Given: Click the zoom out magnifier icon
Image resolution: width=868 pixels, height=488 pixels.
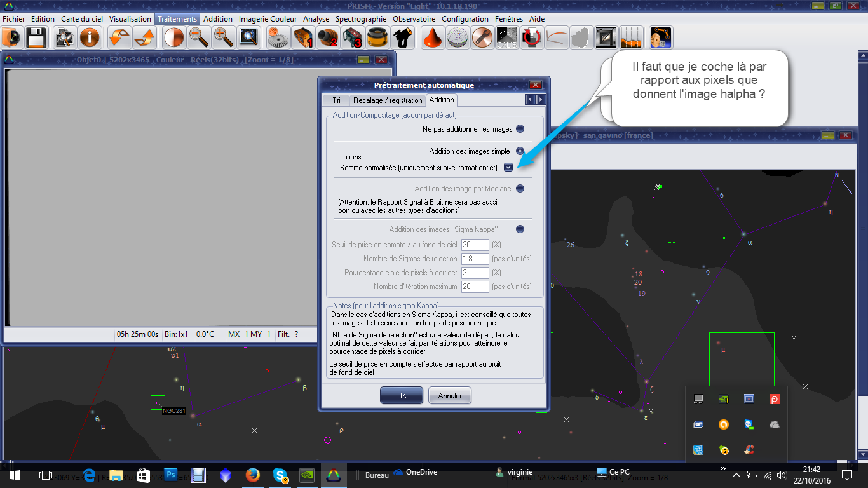Looking at the screenshot, I should [x=199, y=38].
